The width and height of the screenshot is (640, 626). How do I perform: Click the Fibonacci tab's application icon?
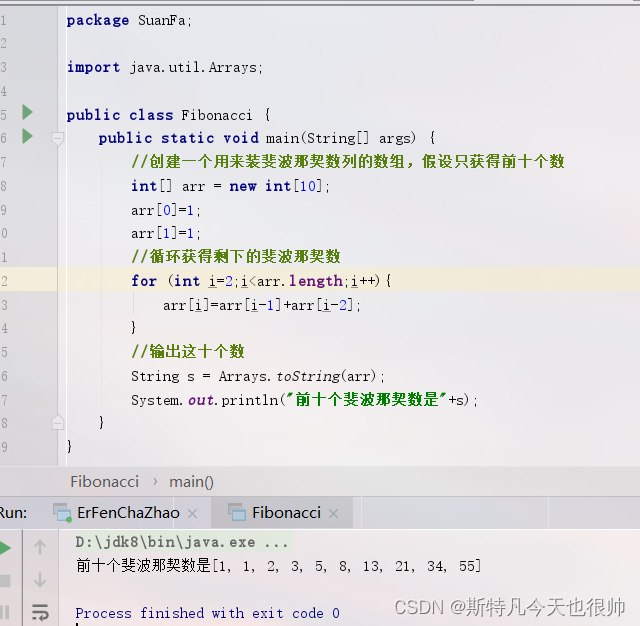237,513
